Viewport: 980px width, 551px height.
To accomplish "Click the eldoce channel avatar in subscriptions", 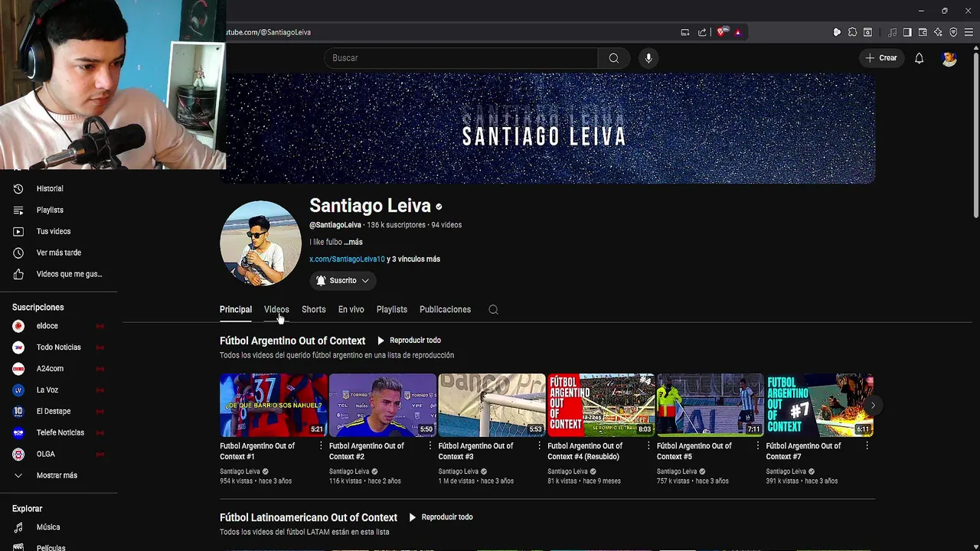I will tap(18, 326).
